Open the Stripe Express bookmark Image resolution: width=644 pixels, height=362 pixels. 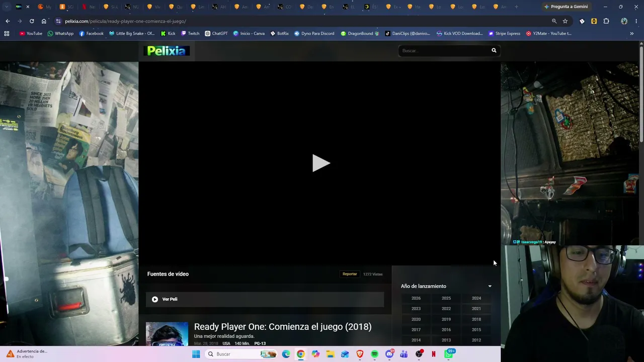click(505, 33)
